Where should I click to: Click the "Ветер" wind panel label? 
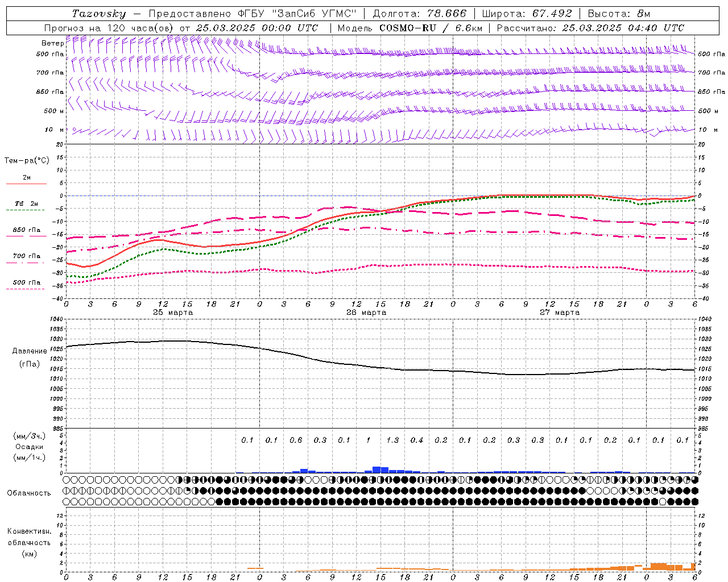tap(53, 43)
